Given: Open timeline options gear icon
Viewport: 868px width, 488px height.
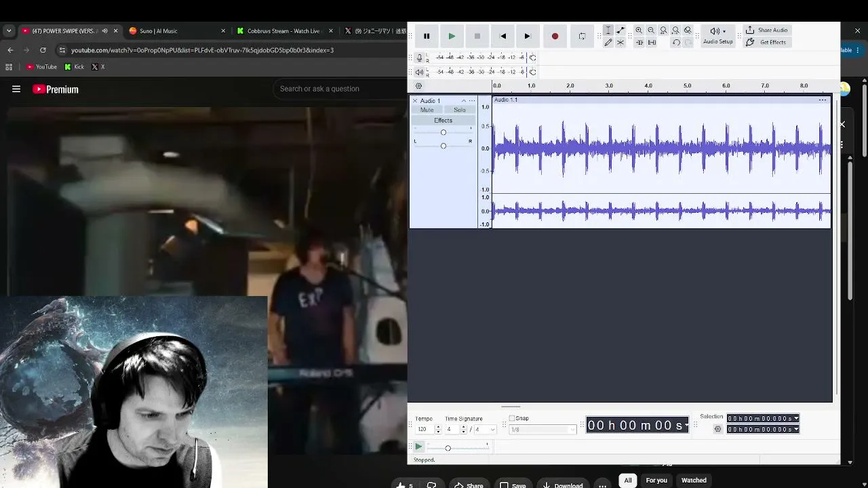Looking at the screenshot, I should [418, 86].
